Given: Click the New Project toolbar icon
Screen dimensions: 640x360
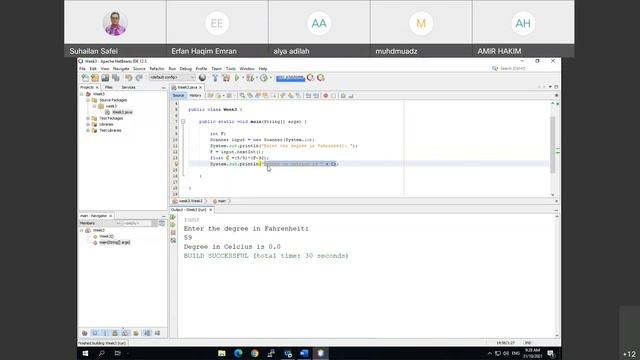Looking at the screenshot, I should (x=95, y=78).
